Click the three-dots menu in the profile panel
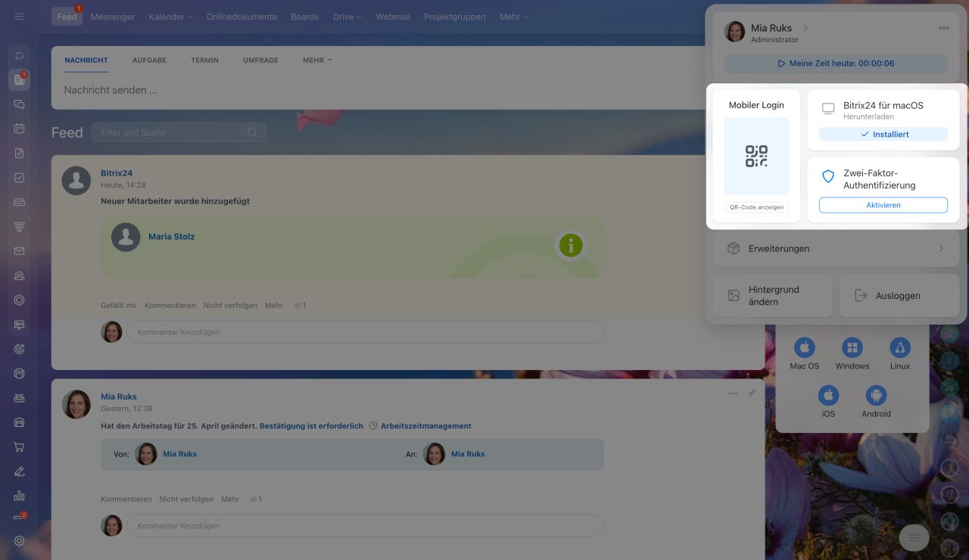This screenshot has width=969, height=560. point(943,28)
